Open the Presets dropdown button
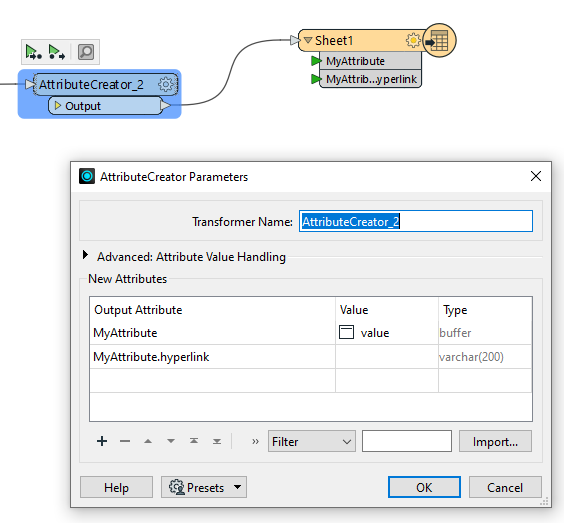 204,487
